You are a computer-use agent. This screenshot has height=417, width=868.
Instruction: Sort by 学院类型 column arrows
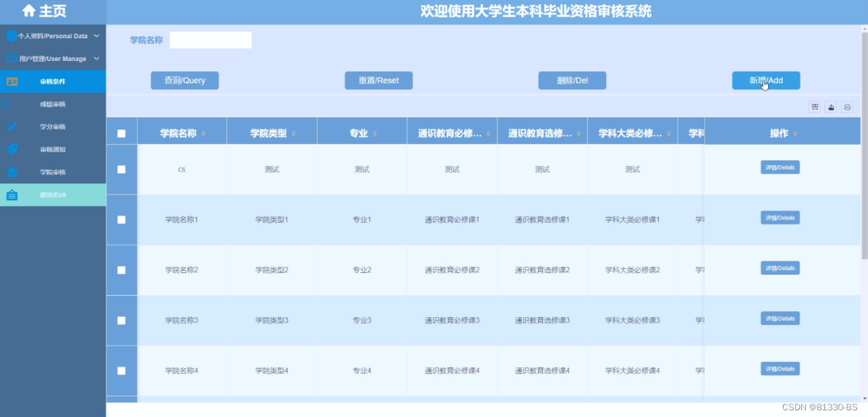click(293, 134)
